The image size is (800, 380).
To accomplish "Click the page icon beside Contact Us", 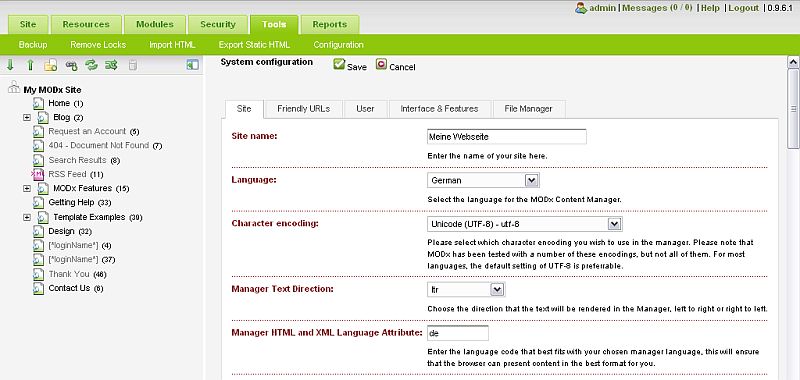I will click(x=38, y=288).
